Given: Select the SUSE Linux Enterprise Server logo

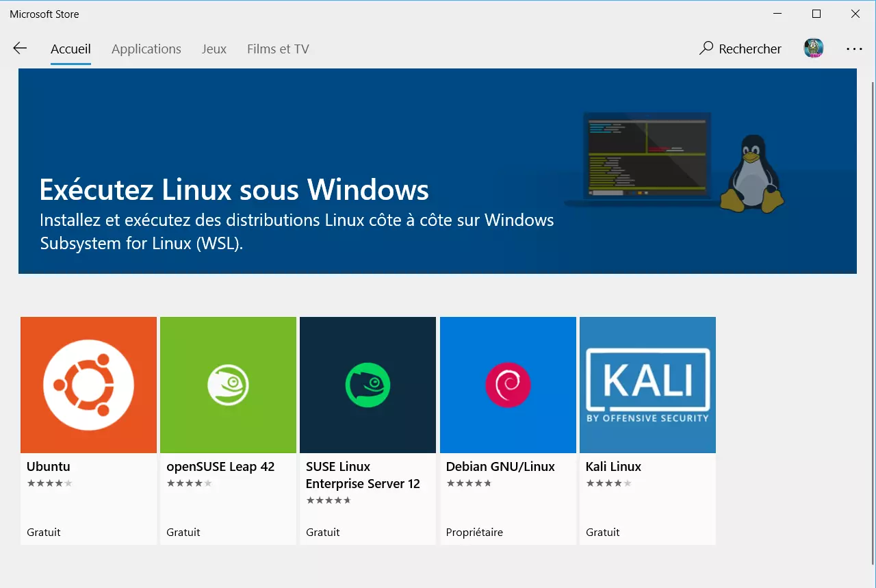Looking at the screenshot, I should (368, 385).
